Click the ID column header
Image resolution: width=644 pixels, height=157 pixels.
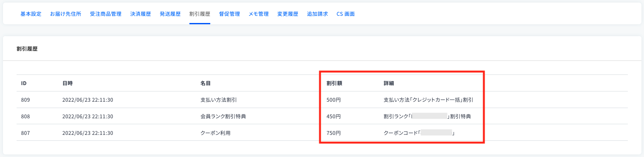24,83
